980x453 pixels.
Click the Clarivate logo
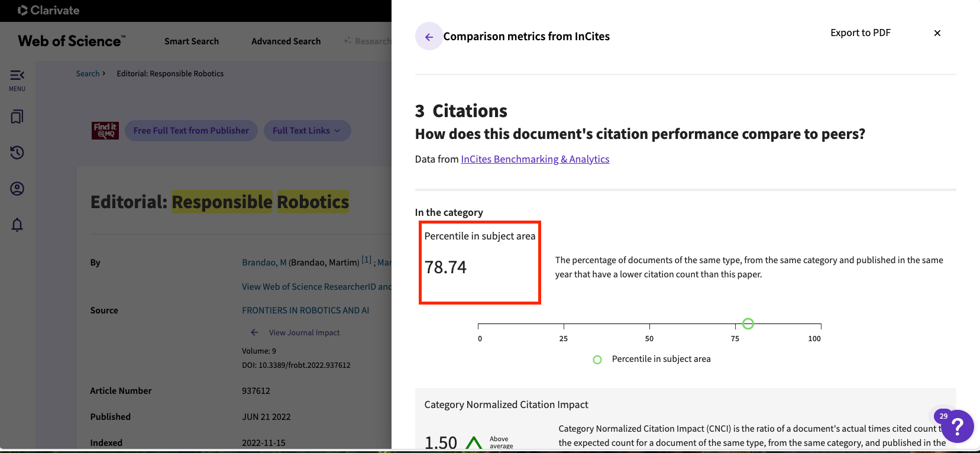48,10
